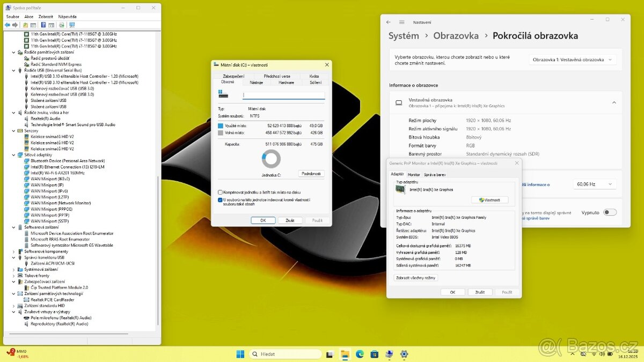Click the hamburger menu in Nastavení window
The height and width of the screenshot is (362, 644).
[401, 22]
